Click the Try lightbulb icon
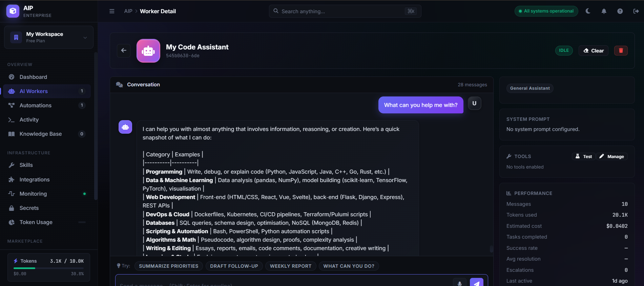The height and width of the screenshot is (286, 644). 119,266
